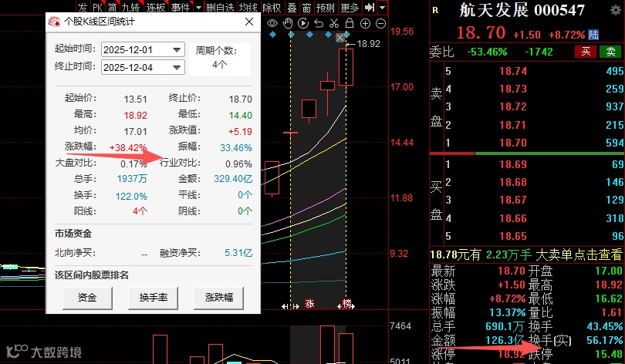Close the 个股K线区间统计 dialog
Screen dimensions: 625x364
[249, 22]
